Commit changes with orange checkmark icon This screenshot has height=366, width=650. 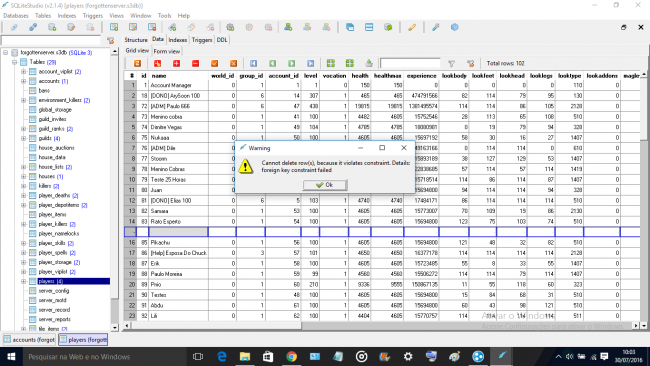click(215, 63)
